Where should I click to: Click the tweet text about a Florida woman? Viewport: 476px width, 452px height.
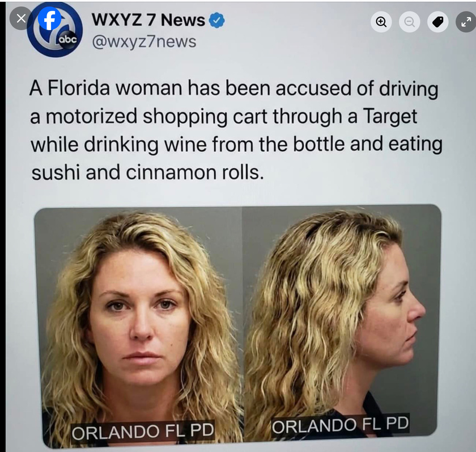coord(236,130)
